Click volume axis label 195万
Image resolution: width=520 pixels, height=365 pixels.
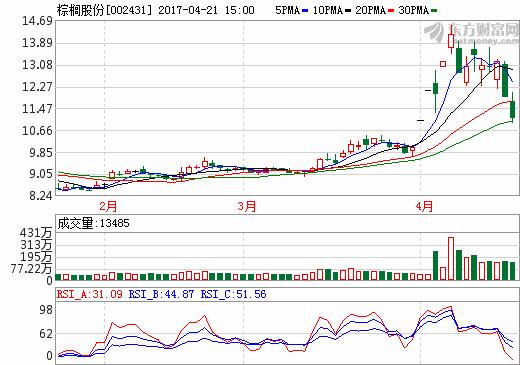click(x=36, y=257)
